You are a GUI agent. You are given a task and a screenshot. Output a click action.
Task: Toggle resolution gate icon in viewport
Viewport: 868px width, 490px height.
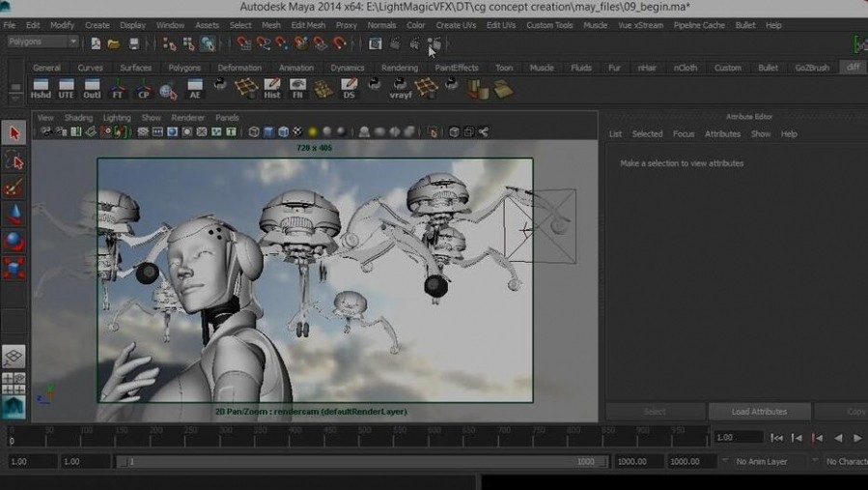click(172, 131)
